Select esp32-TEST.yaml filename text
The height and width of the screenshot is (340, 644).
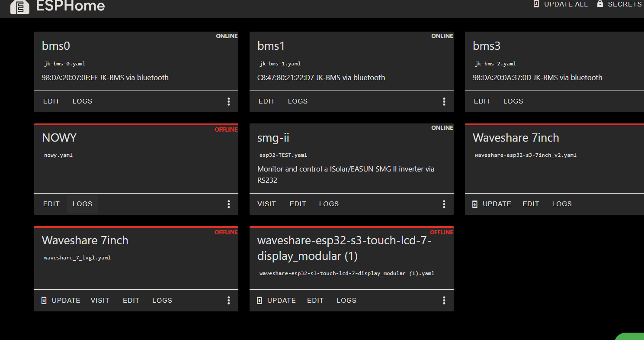pyautogui.click(x=283, y=155)
